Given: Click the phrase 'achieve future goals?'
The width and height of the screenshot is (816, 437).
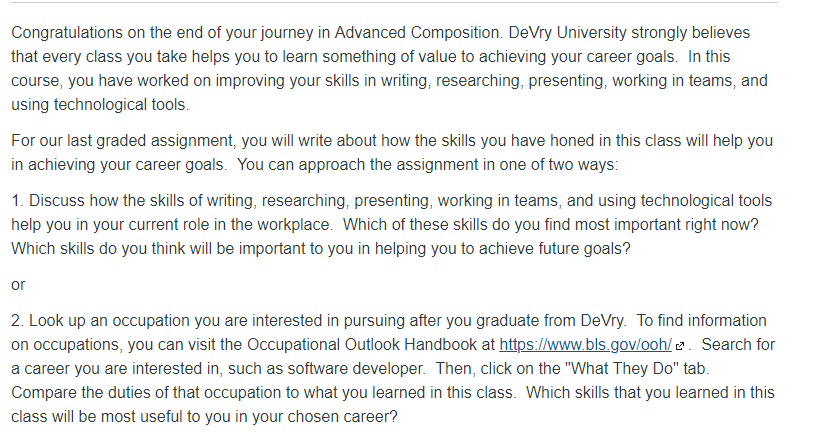Looking at the screenshot, I should 555,248.
